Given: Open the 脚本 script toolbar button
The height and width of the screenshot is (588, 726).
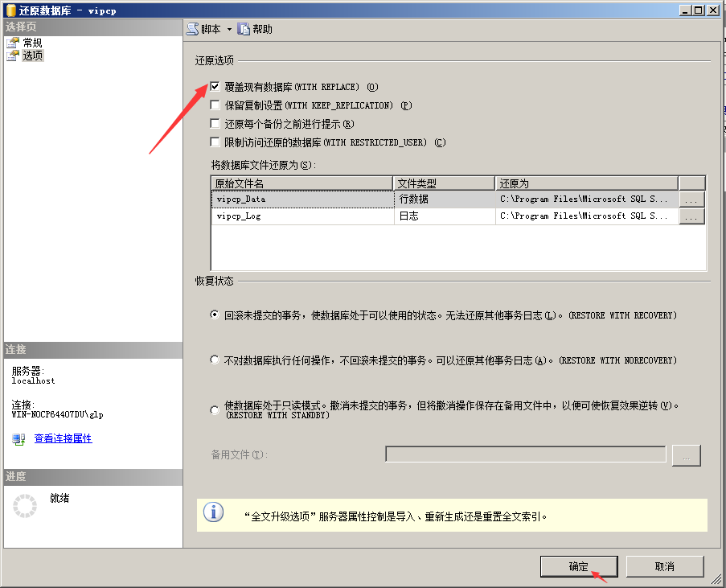Looking at the screenshot, I should tap(203, 29).
